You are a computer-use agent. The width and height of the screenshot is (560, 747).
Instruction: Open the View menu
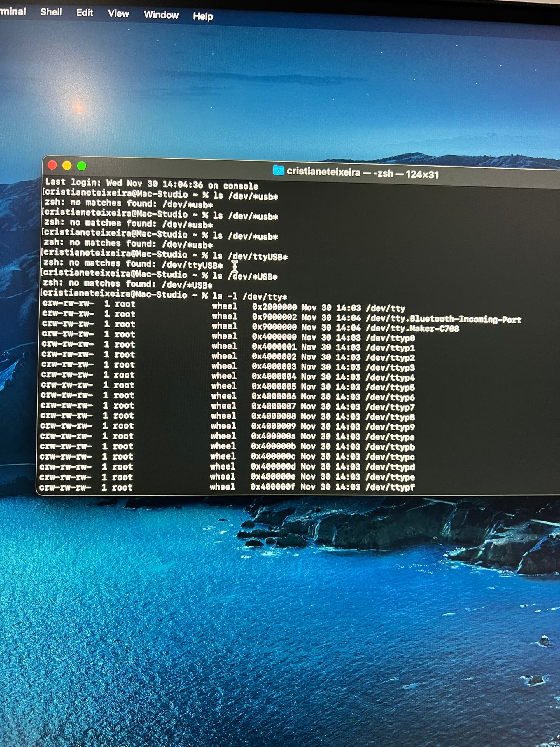point(118,13)
